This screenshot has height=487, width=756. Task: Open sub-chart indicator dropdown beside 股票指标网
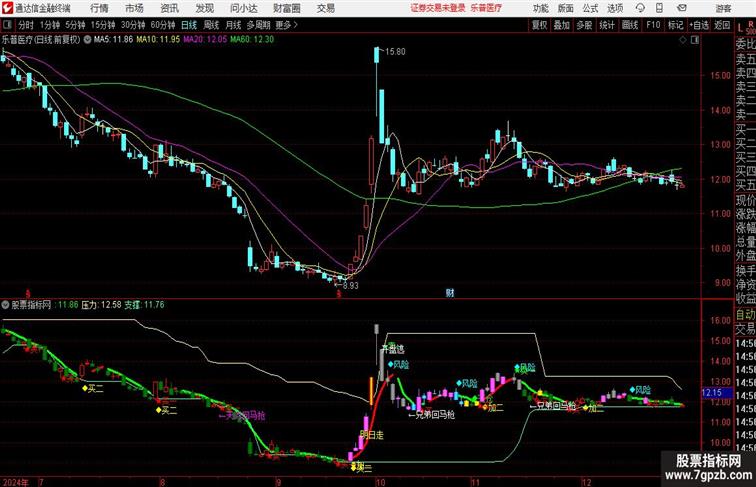pyautogui.click(x=5, y=305)
